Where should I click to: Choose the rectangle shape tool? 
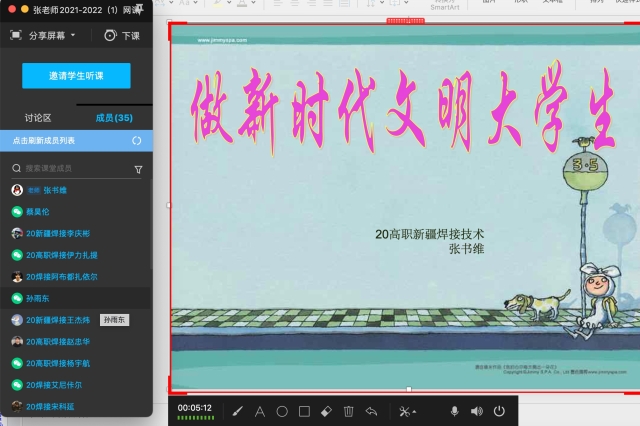(x=304, y=410)
